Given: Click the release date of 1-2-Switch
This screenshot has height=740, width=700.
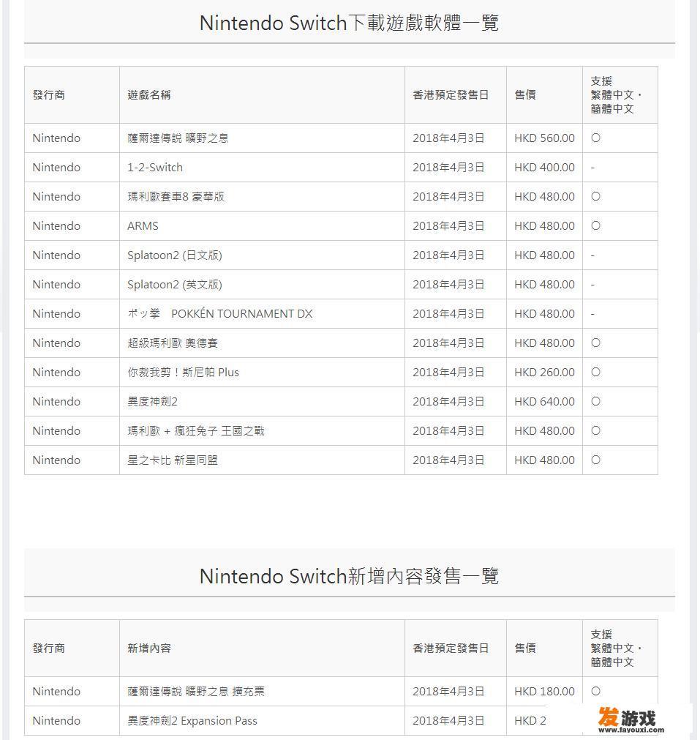Looking at the screenshot, I should coord(448,167).
